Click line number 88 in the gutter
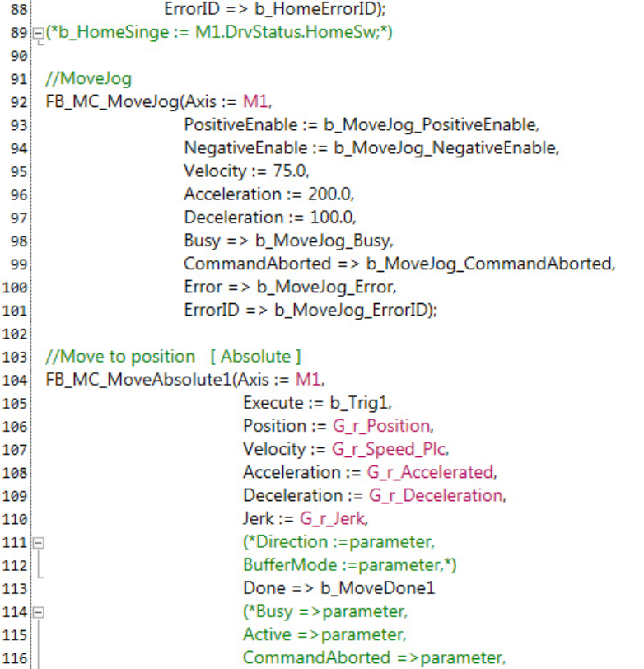The height and width of the screenshot is (669, 644). click(18, 9)
